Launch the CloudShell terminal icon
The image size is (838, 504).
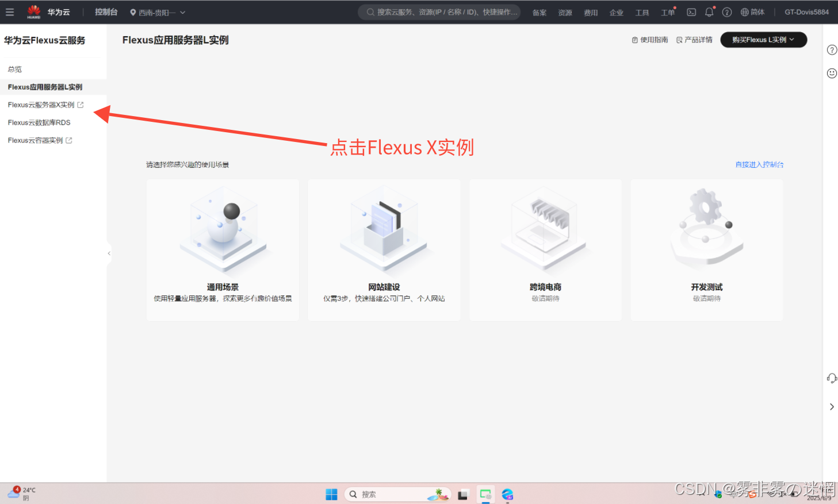click(x=691, y=12)
